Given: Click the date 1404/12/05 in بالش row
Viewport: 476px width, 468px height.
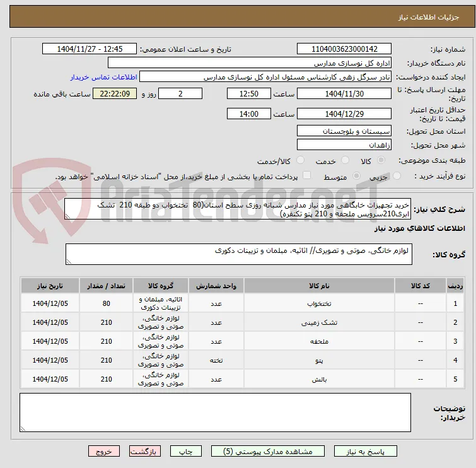Looking at the screenshot, I should [x=50, y=379].
